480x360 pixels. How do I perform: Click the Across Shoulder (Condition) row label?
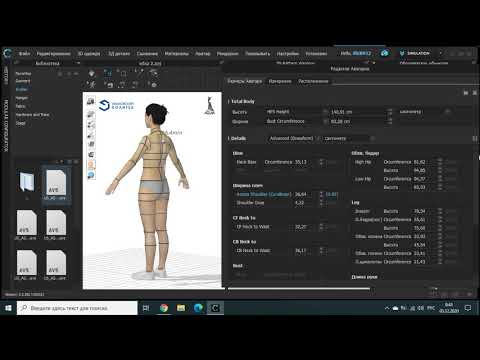[263, 194]
